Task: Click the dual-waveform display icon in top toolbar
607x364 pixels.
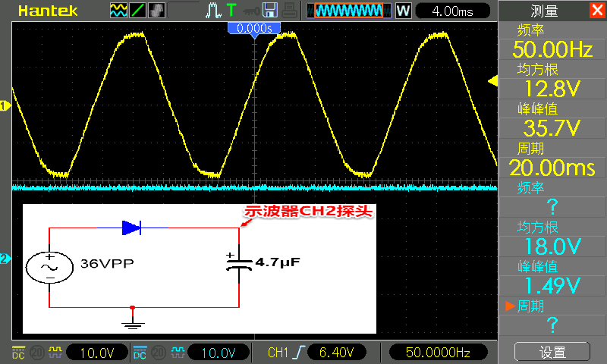Action: point(118,11)
